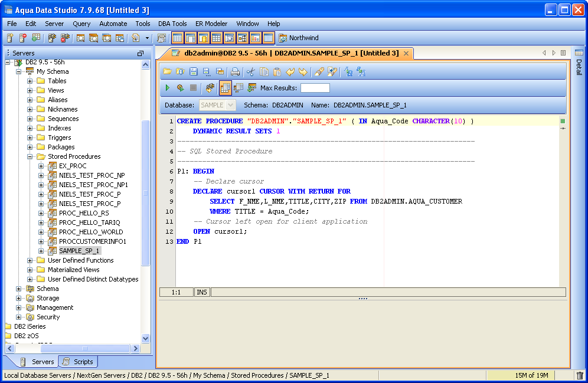Click the Print icon in editor toolbar

(235, 72)
